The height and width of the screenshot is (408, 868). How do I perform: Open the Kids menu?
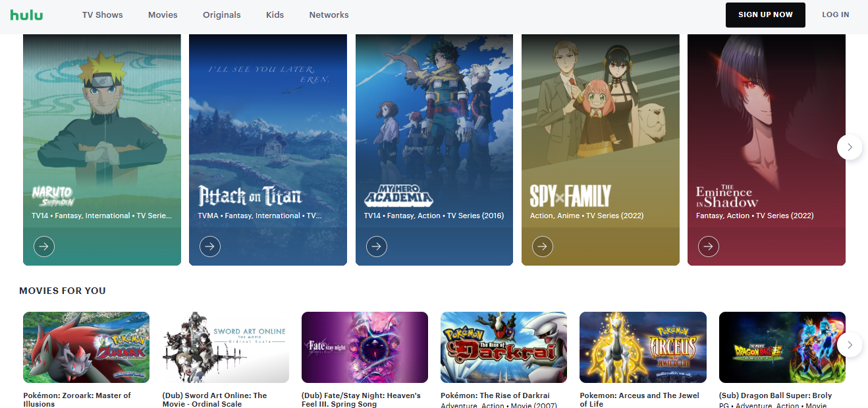[275, 15]
